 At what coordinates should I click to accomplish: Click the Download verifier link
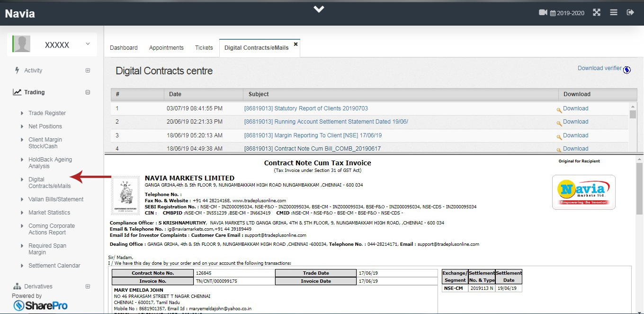[x=599, y=68]
